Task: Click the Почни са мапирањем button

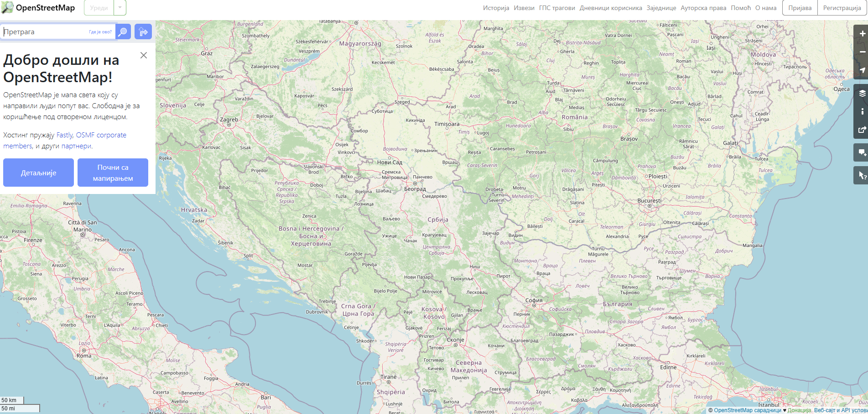Action: tap(113, 173)
